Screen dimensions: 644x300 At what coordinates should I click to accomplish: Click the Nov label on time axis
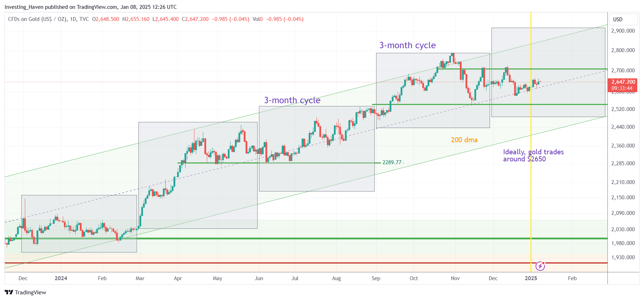455,278
